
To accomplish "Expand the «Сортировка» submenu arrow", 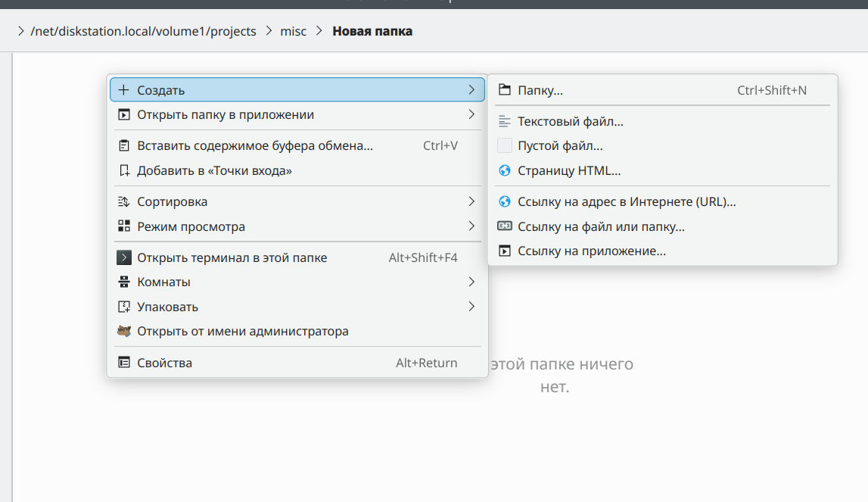I will pos(471,201).
